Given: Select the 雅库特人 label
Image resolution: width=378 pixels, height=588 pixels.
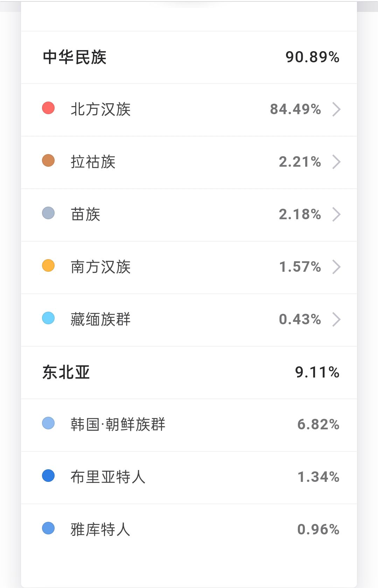Looking at the screenshot, I should click(100, 530).
